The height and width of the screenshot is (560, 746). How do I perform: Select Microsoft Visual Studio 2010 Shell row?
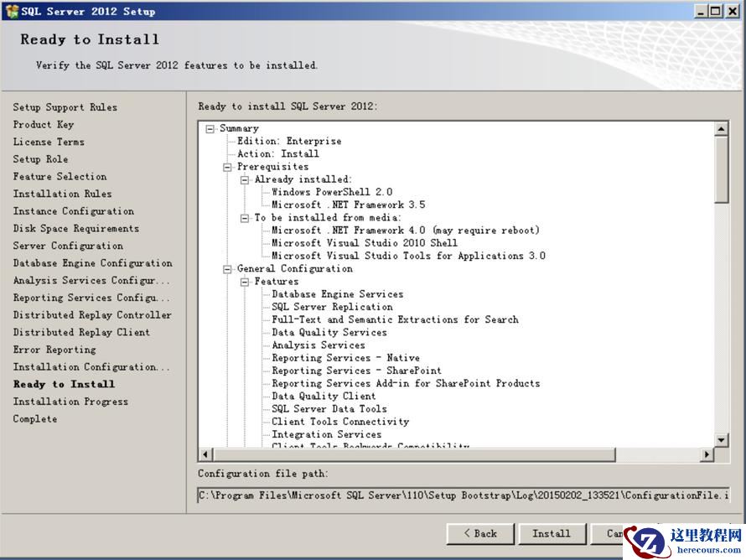[365, 242]
